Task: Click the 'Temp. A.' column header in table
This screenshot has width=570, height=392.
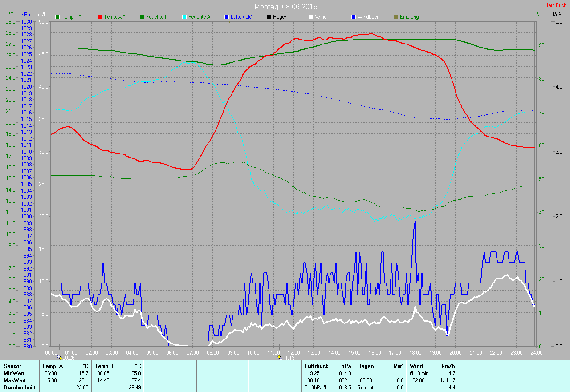Action: [x=53, y=366]
